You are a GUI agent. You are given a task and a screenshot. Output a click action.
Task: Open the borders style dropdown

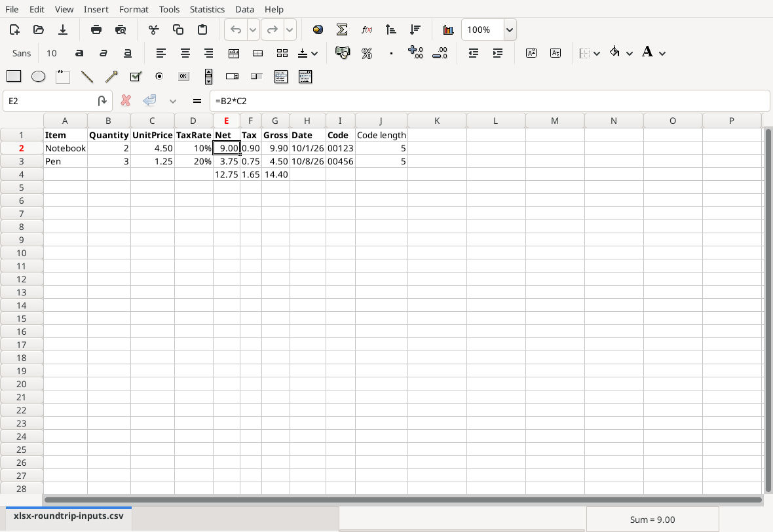pos(597,53)
